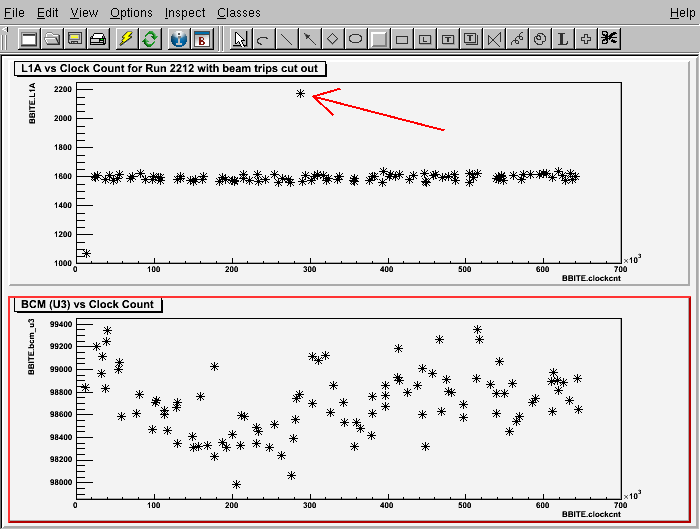This screenshot has height=530, width=700.
Task: Select the PolyLine tool
Action: (494, 39)
